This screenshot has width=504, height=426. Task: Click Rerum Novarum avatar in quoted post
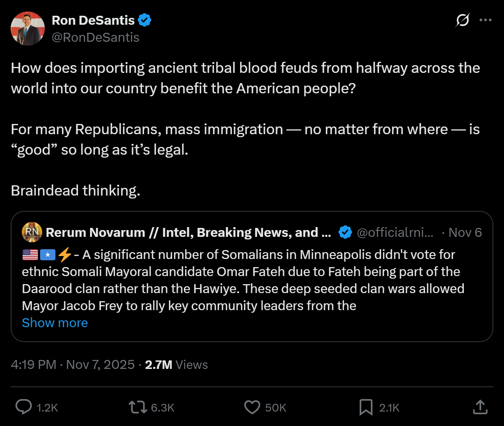32,232
